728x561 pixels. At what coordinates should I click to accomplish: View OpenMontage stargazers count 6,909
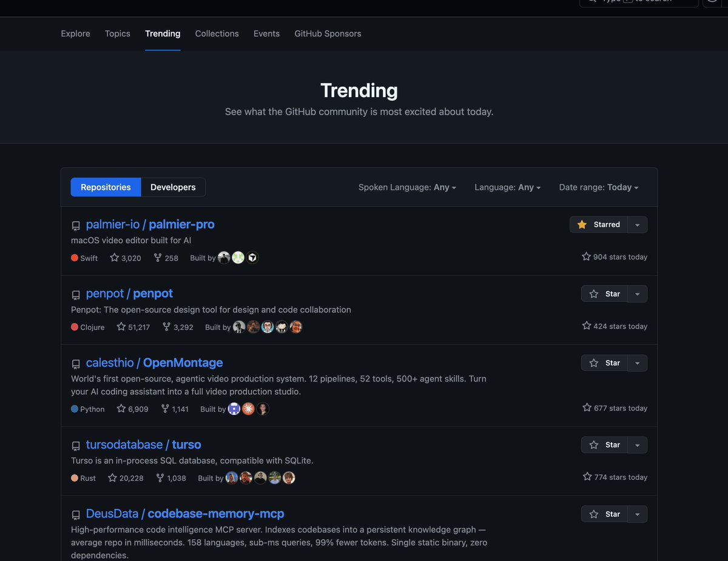point(132,409)
